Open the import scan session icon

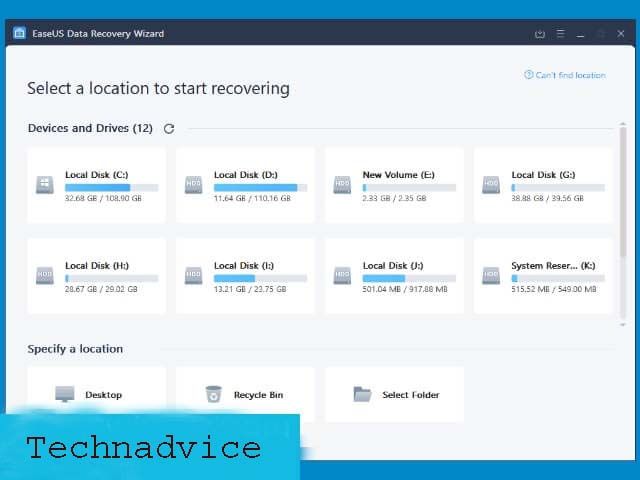point(540,34)
